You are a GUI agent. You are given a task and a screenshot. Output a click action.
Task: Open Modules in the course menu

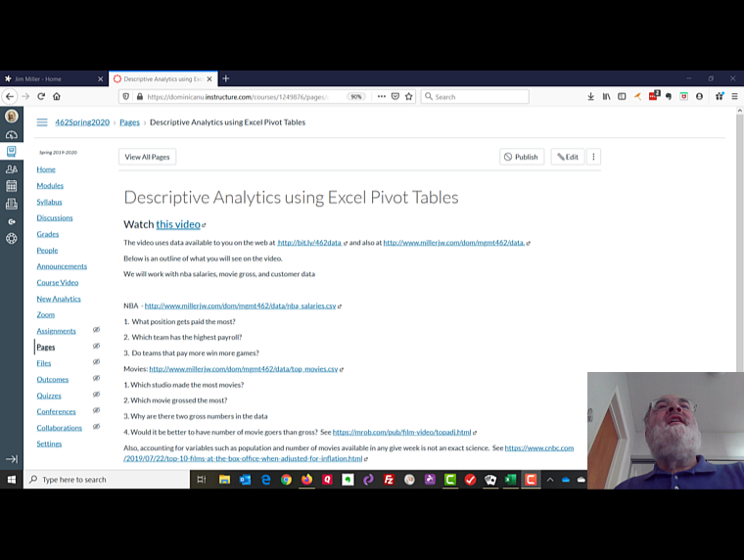(50, 186)
